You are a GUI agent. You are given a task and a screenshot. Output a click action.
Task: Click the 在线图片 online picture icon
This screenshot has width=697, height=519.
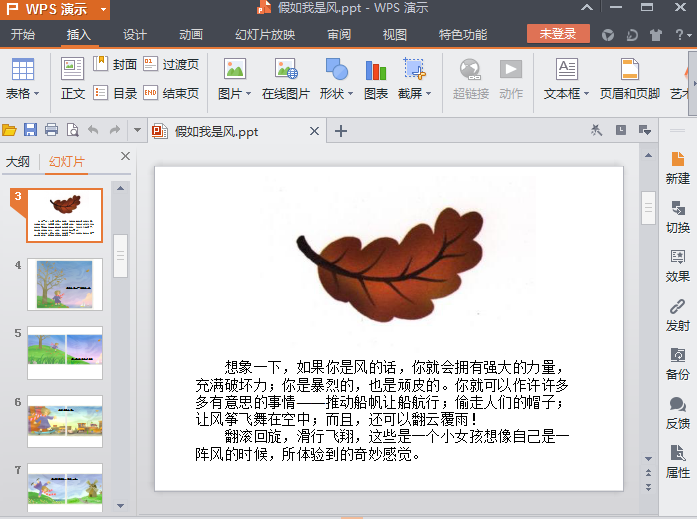(x=286, y=69)
